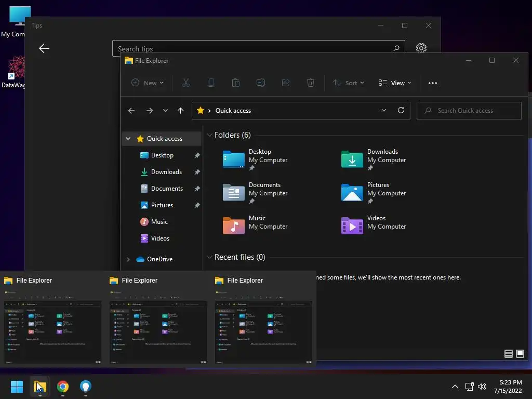532x399 pixels.
Task: Select Documents in the navigation pane
Action: coord(167,188)
